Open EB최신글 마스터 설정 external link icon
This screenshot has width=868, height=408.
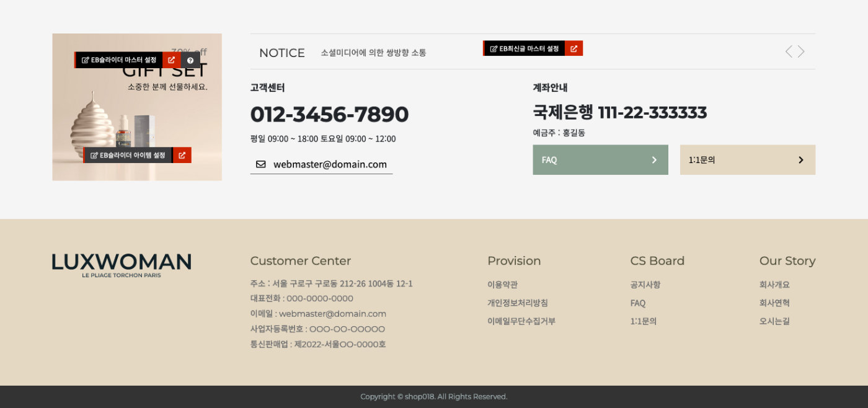(x=573, y=48)
